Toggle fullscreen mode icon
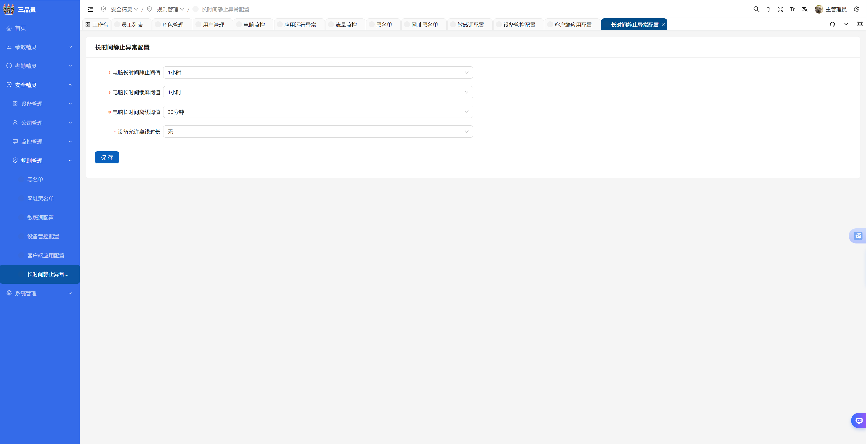 (x=780, y=9)
